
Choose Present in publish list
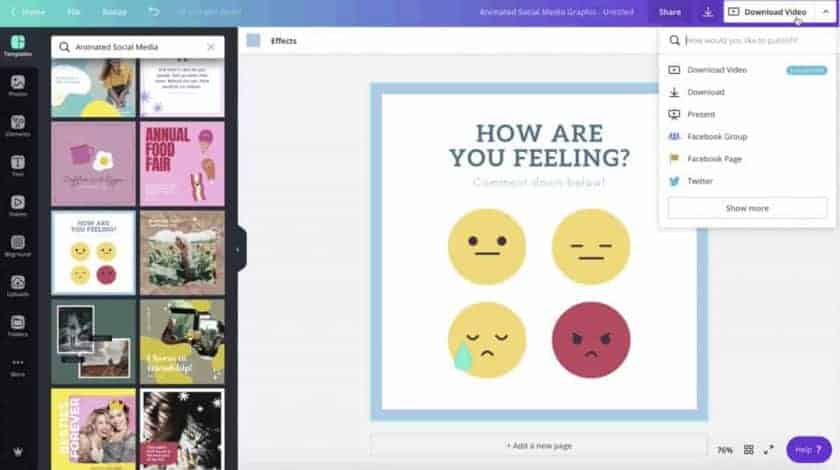747,114
